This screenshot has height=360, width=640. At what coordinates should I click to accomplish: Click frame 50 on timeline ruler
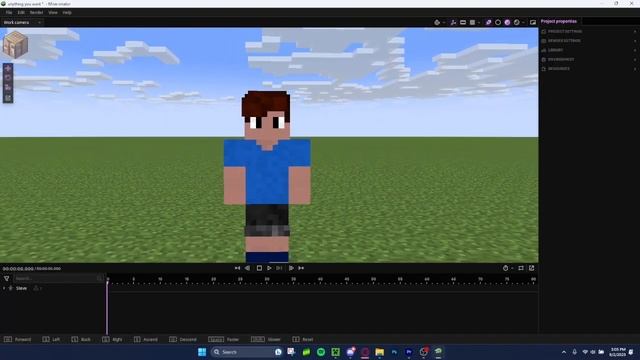[373, 280]
